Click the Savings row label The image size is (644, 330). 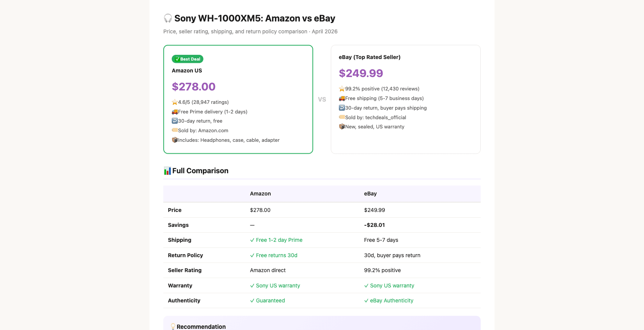pos(178,225)
